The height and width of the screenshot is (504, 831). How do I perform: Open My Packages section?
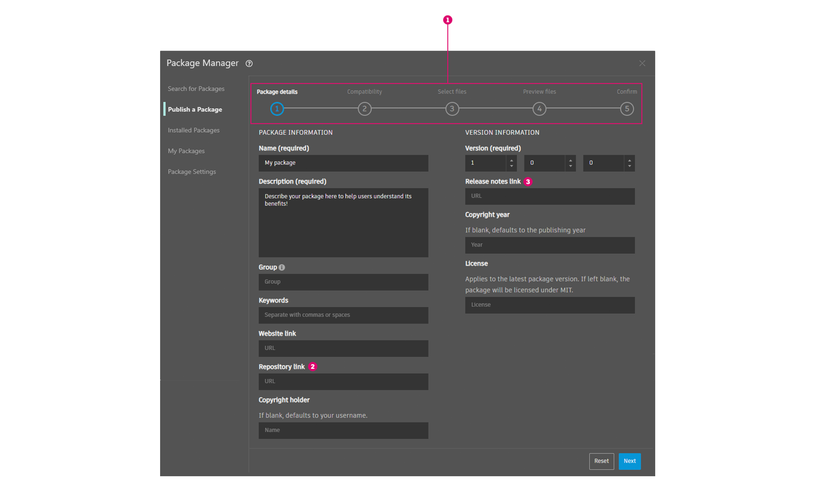(x=186, y=151)
